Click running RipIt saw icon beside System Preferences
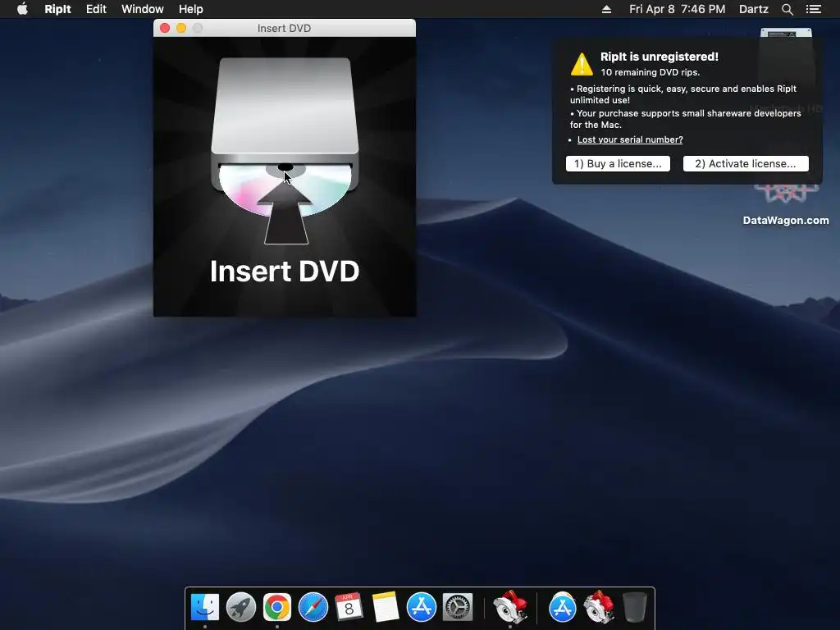The width and height of the screenshot is (840, 630). 510,608
